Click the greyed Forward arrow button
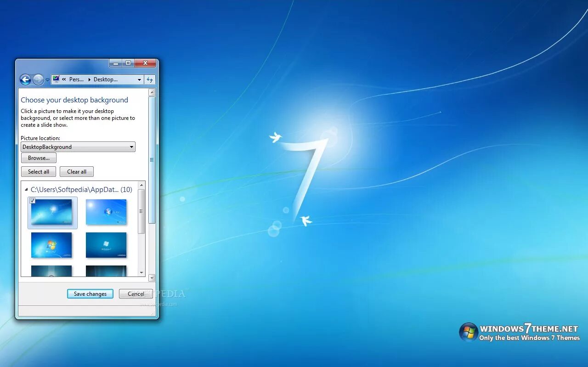The height and width of the screenshot is (367, 588). click(x=38, y=79)
